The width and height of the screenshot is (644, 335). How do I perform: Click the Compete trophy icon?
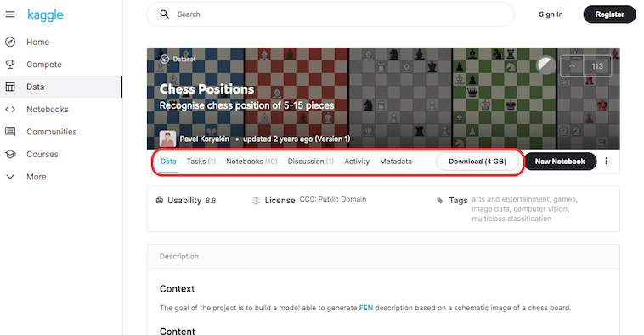(x=10, y=65)
